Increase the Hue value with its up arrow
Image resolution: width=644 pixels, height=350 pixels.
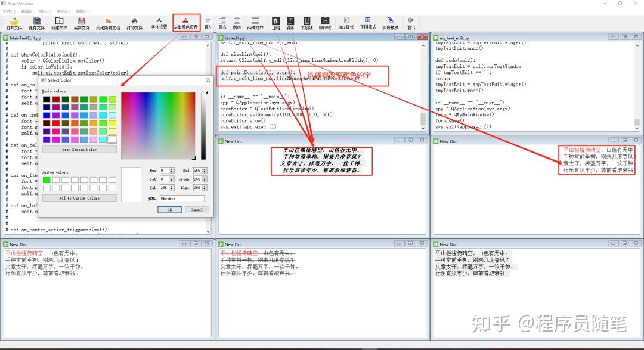pyautogui.click(x=172, y=168)
